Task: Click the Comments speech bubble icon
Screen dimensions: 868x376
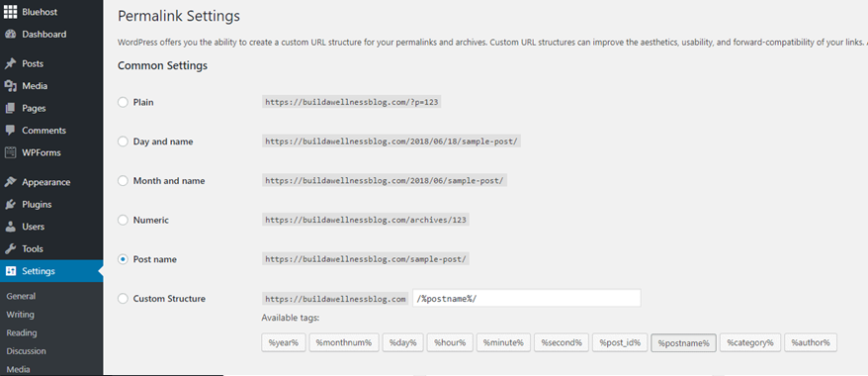Action: [x=11, y=131]
